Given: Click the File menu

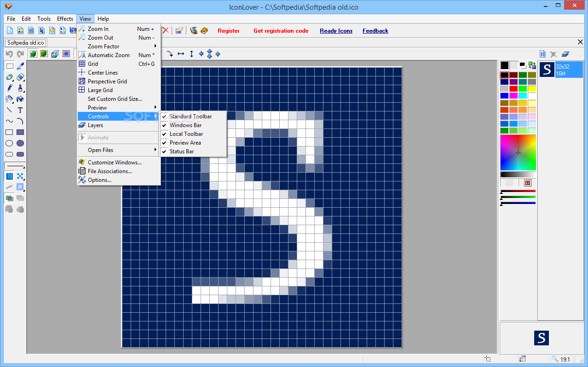Looking at the screenshot, I should [x=11, y=19].
